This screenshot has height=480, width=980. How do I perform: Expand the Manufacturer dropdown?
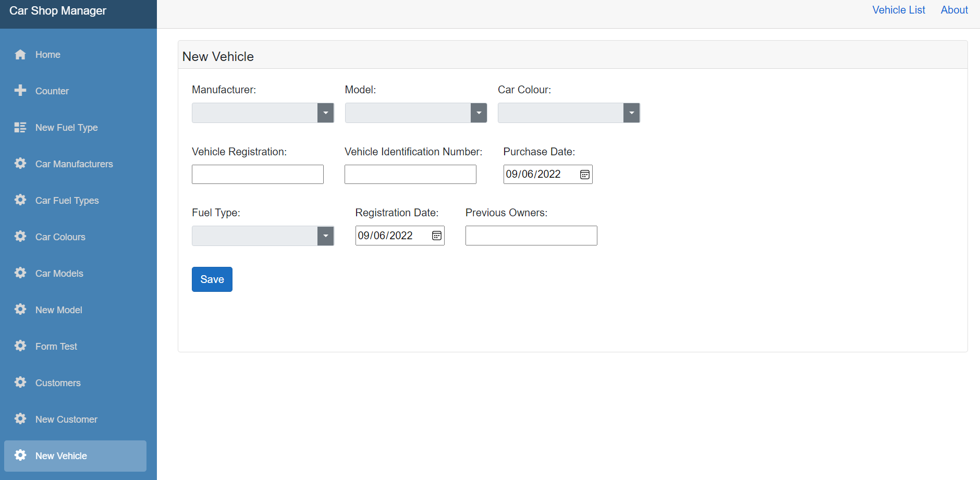click(325, 113)
